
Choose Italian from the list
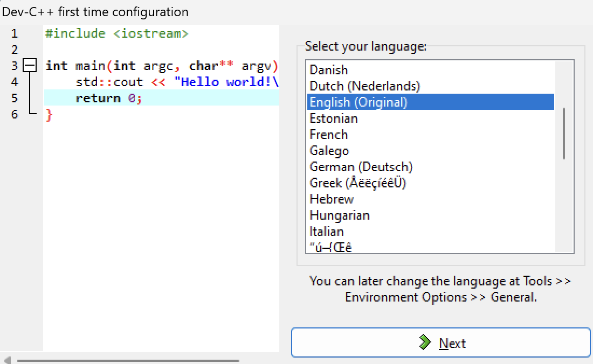[x=430, y=232]
